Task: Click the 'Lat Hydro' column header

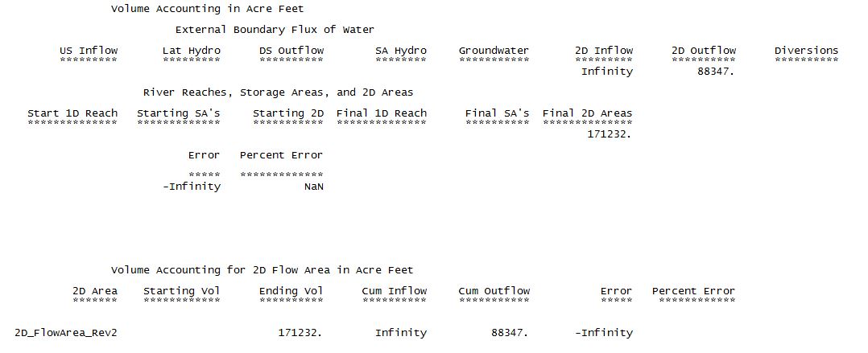Action: click(x=191, y=51)
